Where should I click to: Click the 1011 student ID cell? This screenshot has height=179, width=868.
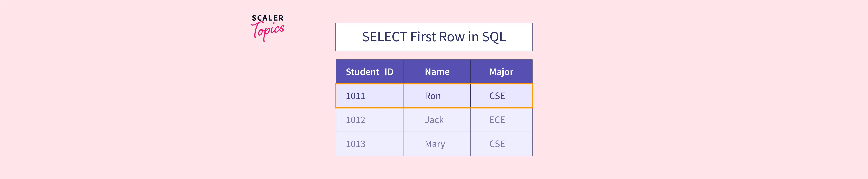pos(369,96)
